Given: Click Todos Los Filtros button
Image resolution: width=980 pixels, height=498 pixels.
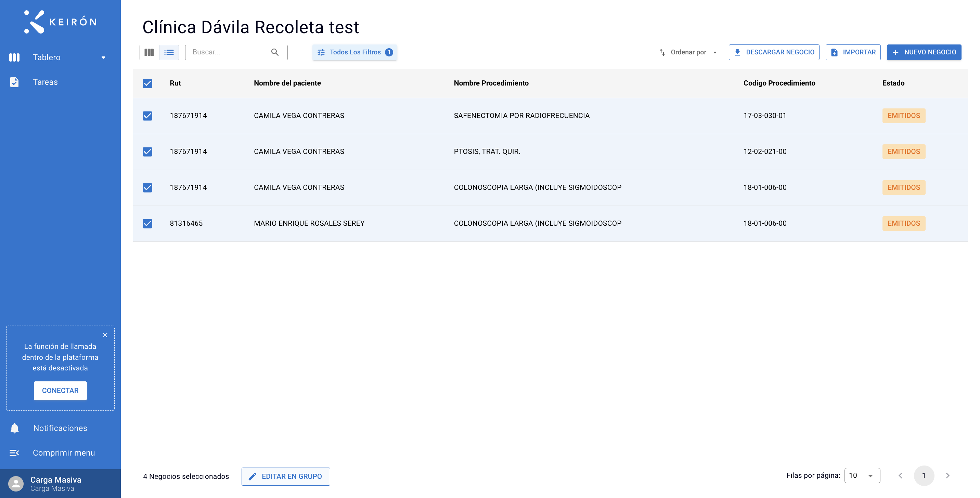Looking at the screenshot, I should (x=354, y=52).
